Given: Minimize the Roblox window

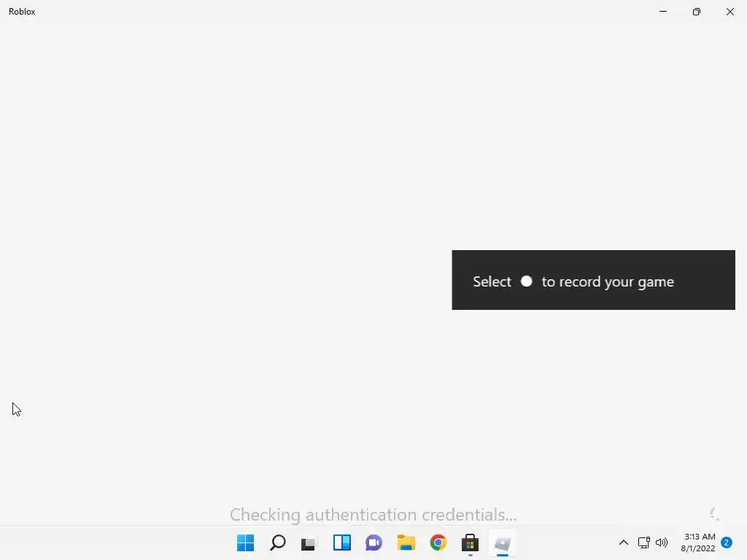Looking at the screenshot, I should pyautogui.click(x=662, y=12).
